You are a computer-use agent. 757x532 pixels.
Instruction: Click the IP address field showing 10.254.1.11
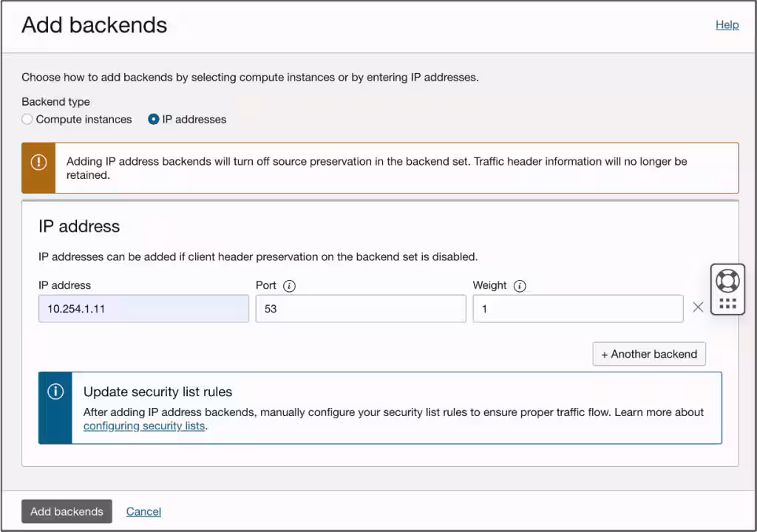(x=143, y=308)
